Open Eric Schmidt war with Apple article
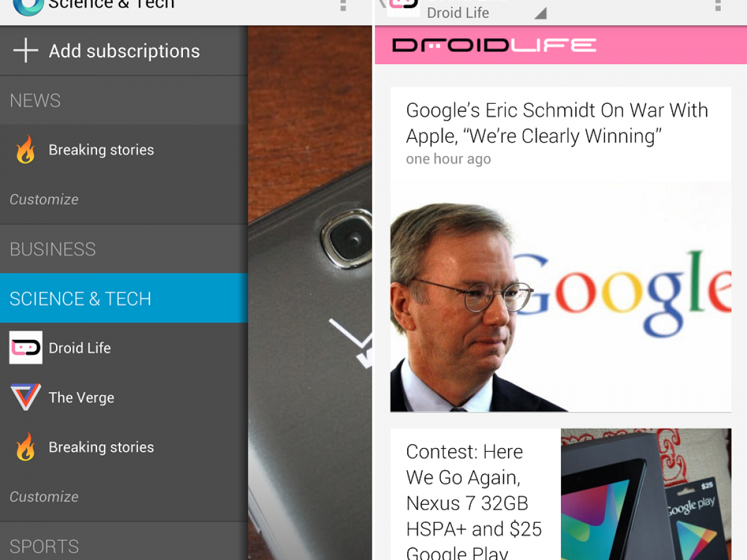Image resolution: width=747 pixels, height=560 pixels. pos(557,123)
